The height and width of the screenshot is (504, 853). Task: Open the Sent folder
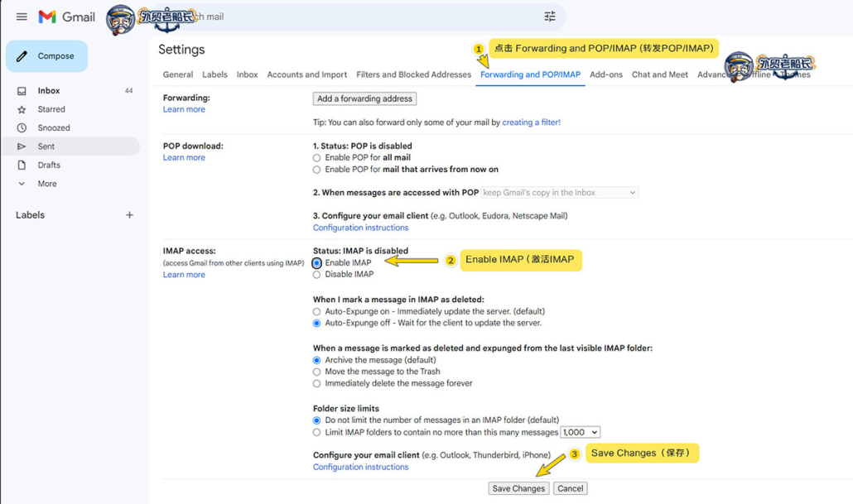[x=70, y=146]
